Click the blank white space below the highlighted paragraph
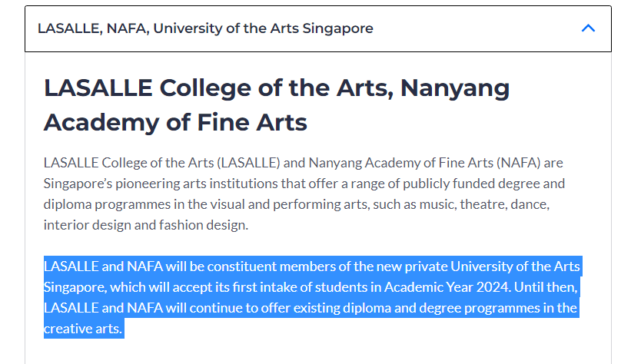631x364 pixels. click(x=318, y=351)
